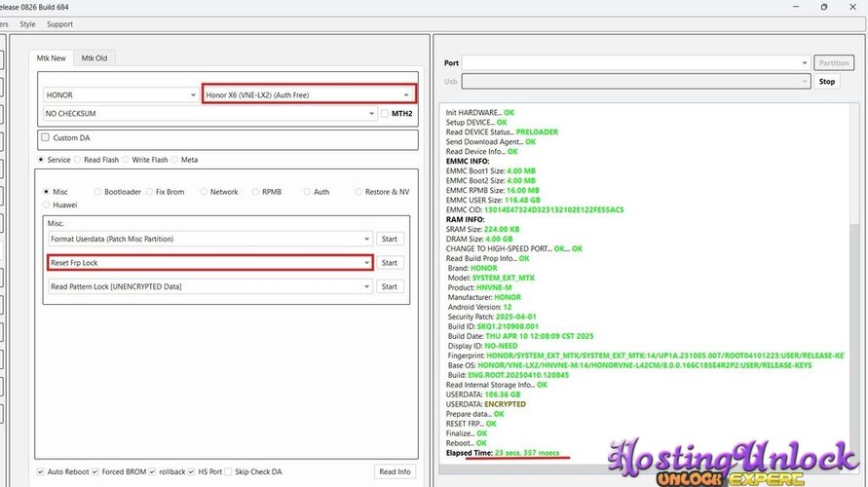The width and height of the screenshot is (868, 487).
Task: Click Start next to Read Pattern Lock
Action: 389,286
